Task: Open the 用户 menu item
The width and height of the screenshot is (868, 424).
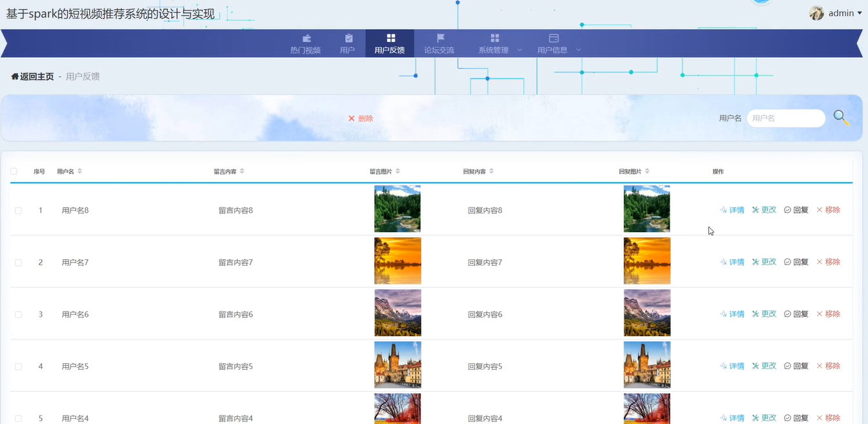Action: coord(348,43)
